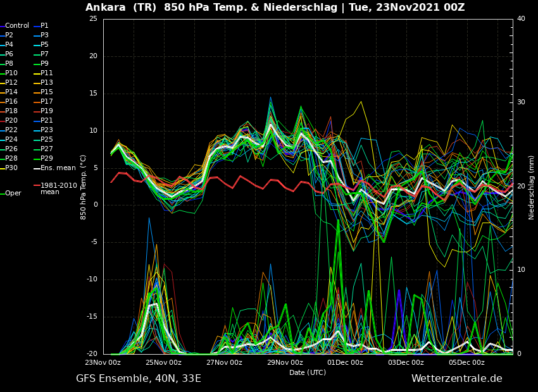Viewport: 538px width, 392px height.
Task: Click the -15 tick on temperature axis
Action: [x=92, y=317]
